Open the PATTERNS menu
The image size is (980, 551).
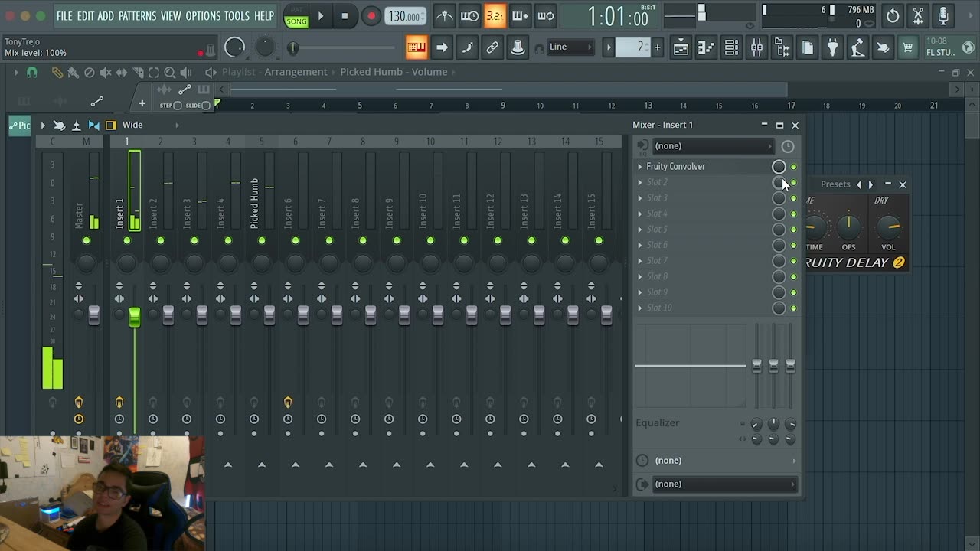tap(137, 16)
